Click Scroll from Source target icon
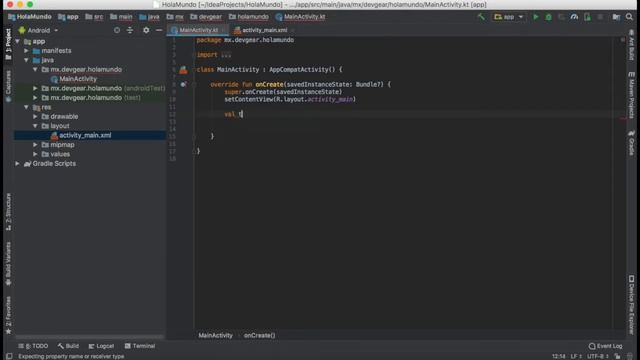The height and width of the screenshot is (360, 640). point(117,30)
